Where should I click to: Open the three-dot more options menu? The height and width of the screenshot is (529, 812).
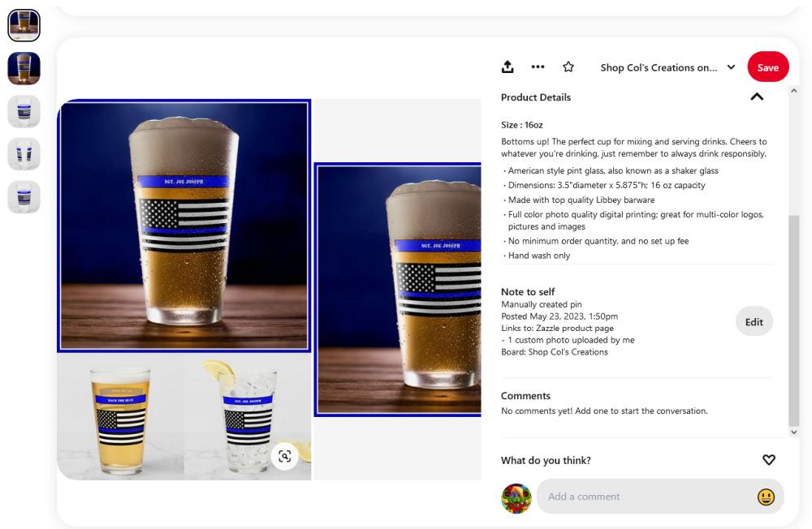coord(538,67)
